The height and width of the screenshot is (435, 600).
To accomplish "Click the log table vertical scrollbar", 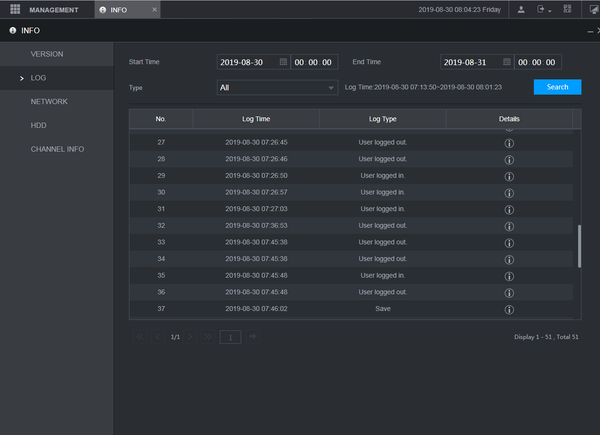I will 579,245.
